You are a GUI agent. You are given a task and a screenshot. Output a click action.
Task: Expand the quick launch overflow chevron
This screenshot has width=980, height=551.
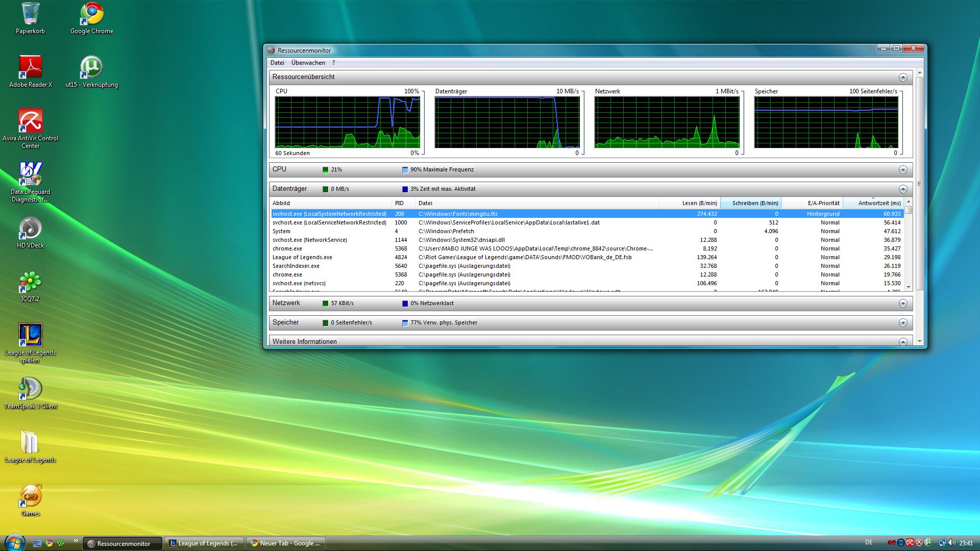[x=76, y=541]
